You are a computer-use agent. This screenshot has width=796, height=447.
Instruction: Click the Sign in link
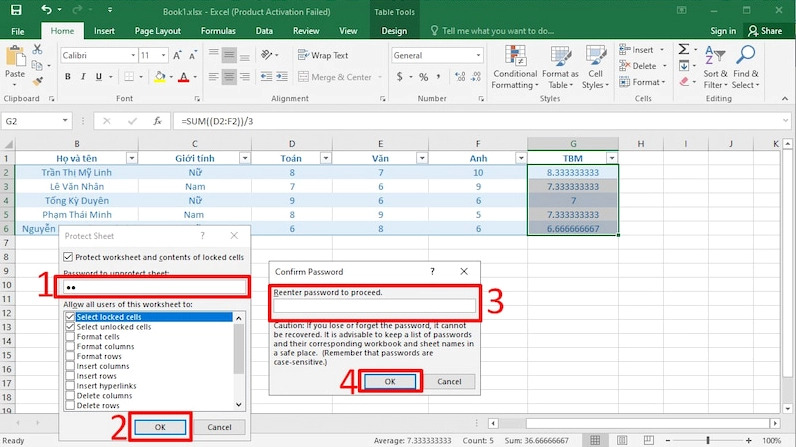(x=723, y=31)
